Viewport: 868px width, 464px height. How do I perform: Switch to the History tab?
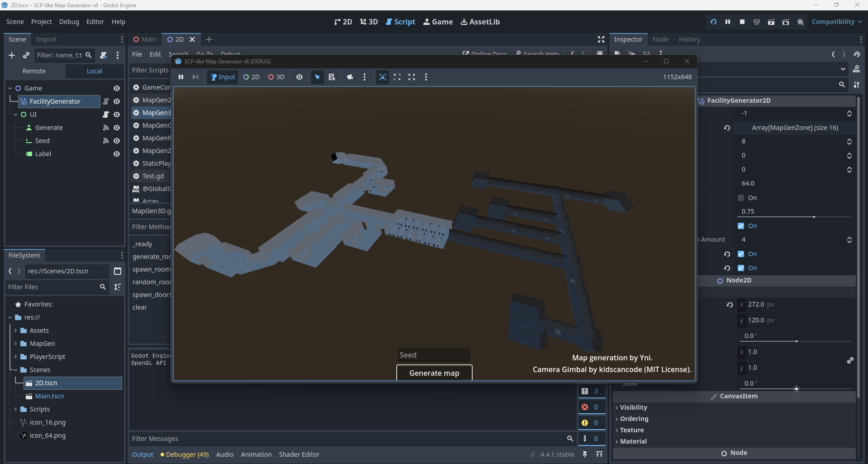pyautogui.click(x=689, y=39)
